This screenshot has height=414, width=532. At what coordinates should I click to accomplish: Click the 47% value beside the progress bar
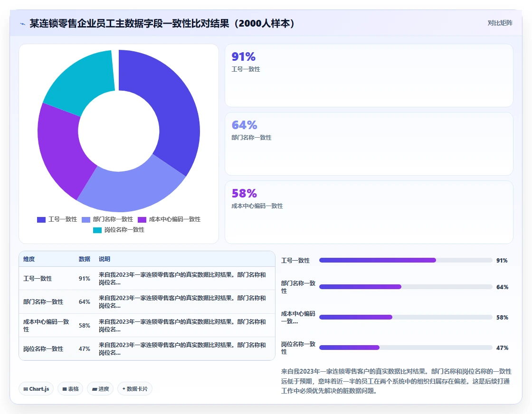click(502, 348)
